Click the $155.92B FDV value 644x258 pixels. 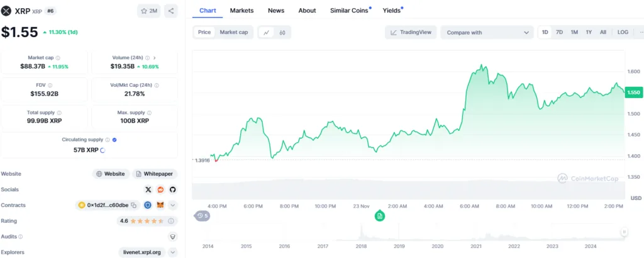pyautogui.click(x=45, y=94)
